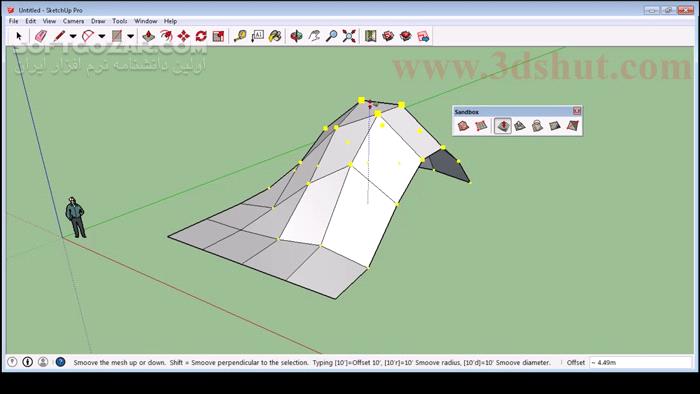Open the Window menu
This screenshot has height=394, width=700.
pos(146,21)
